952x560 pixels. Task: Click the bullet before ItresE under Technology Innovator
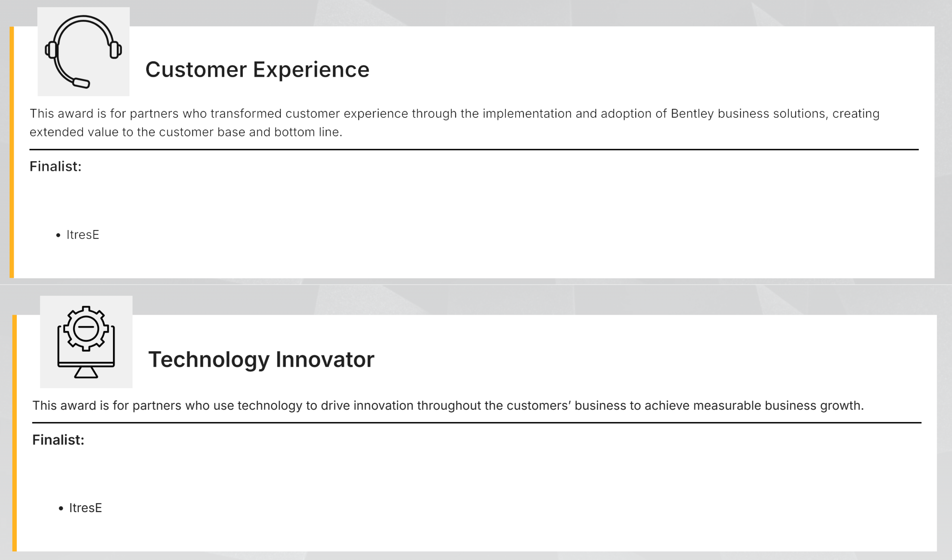(61, 508)
